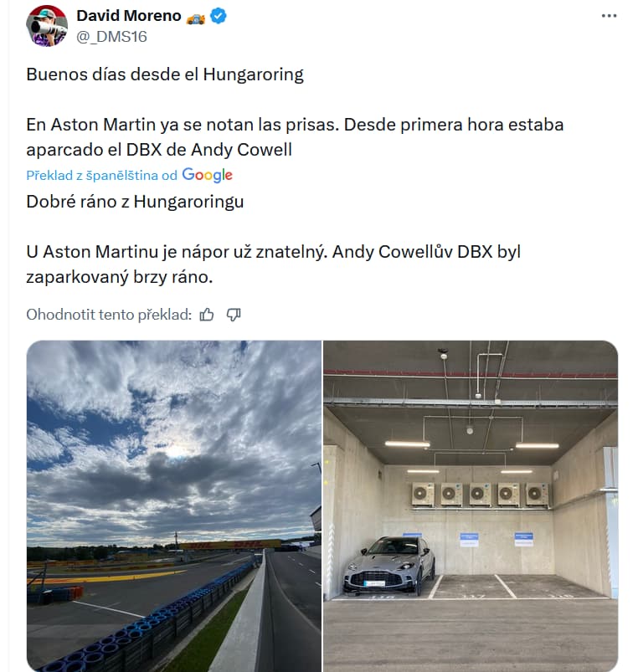Rate the translation with thumbs up
The image size is (638, 672).
(x=207, y=315)
